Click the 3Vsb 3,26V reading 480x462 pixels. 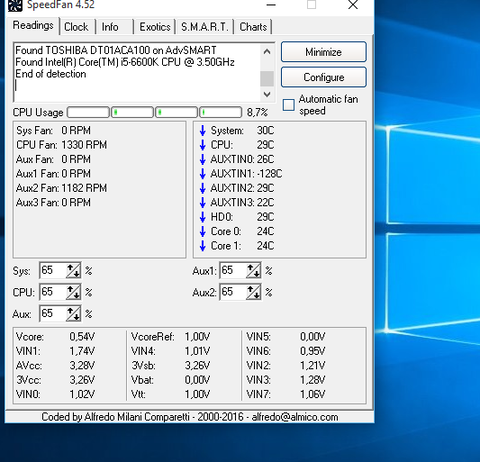[171, 366]
